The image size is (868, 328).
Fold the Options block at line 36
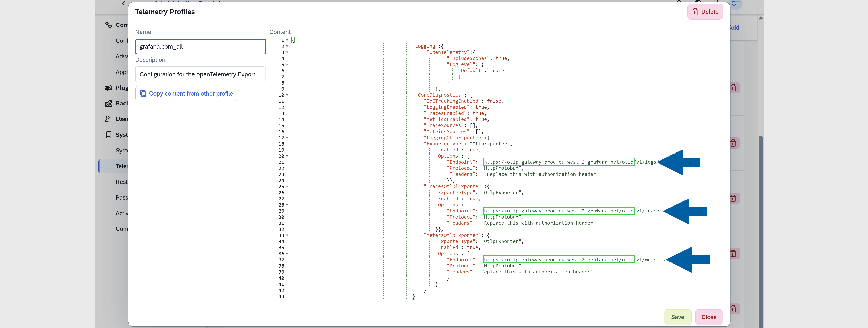287,254
